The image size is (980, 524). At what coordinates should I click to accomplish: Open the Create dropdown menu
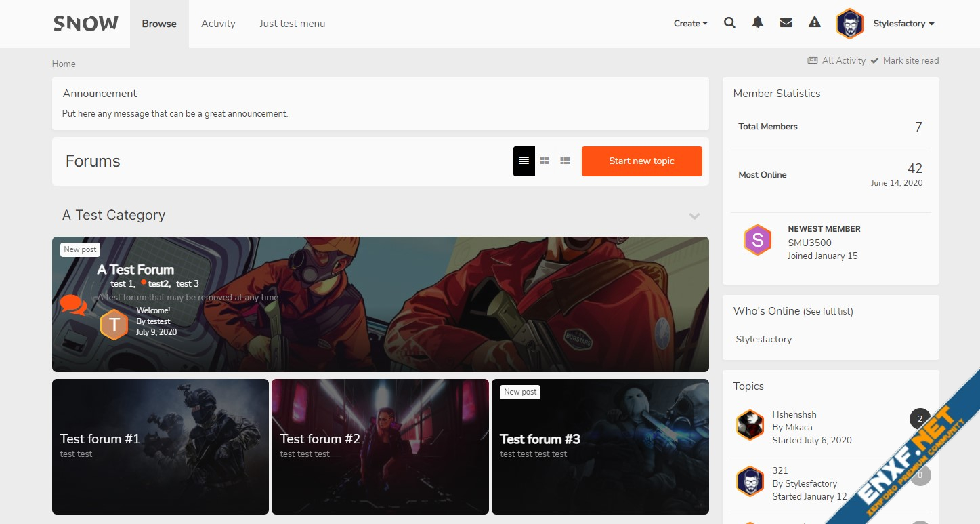pyautogui.click(x=690, y=24)
